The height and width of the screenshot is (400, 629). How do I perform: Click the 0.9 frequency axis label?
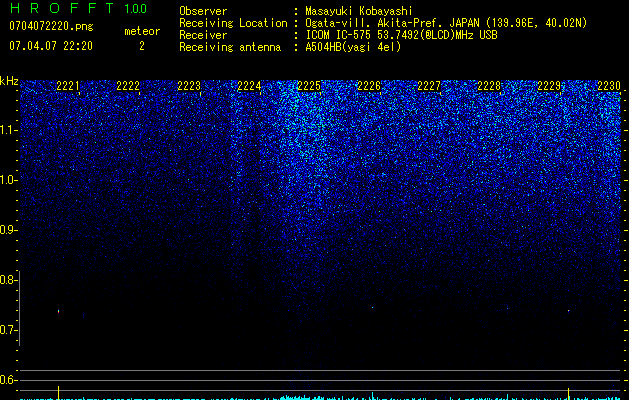(8, 230)
